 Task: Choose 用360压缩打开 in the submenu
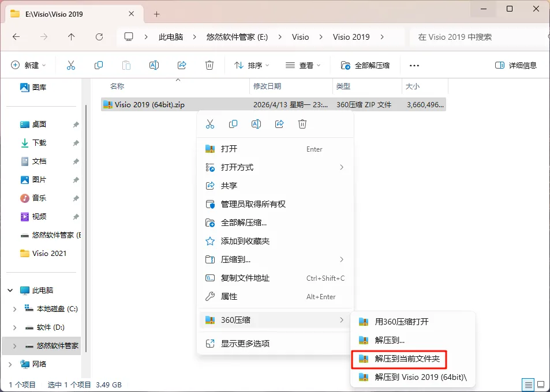pos(413,322)
